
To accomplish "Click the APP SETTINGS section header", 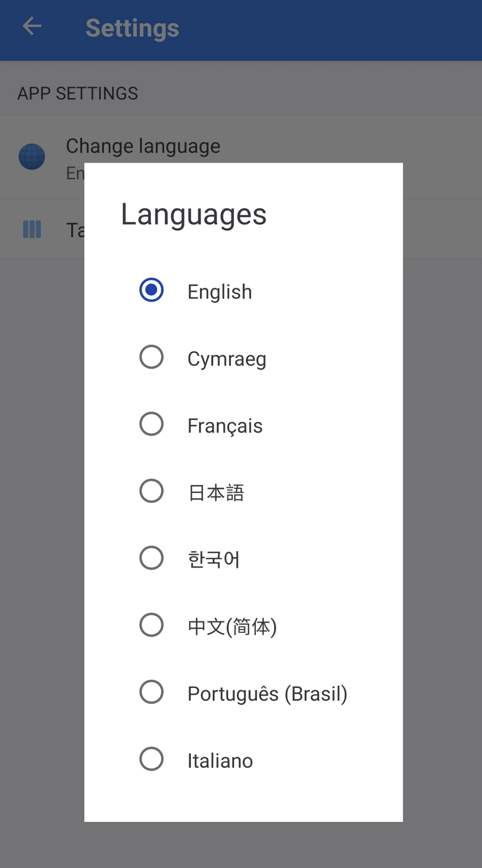I will [x=77, y=93].
